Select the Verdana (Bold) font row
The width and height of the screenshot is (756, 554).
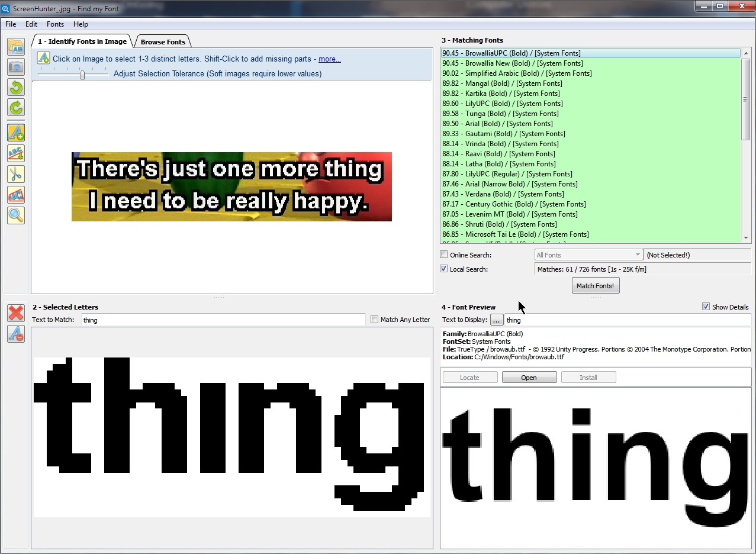click(591, 194)
